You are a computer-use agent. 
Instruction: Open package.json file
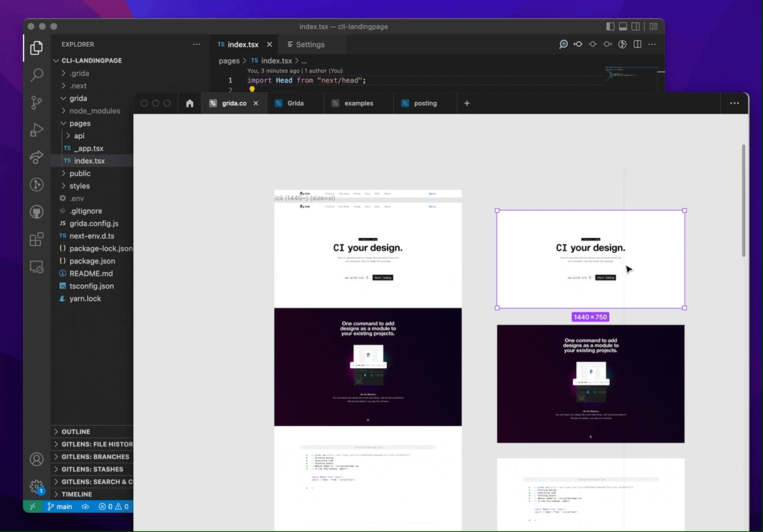(x=92, y=261)
